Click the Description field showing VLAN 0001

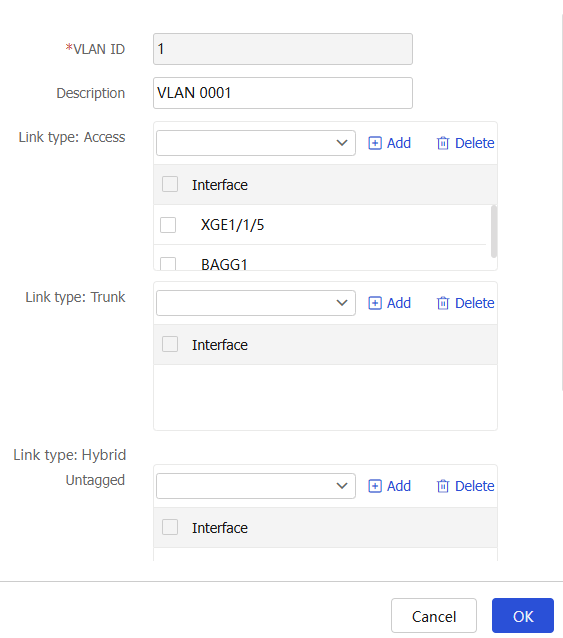283,93
